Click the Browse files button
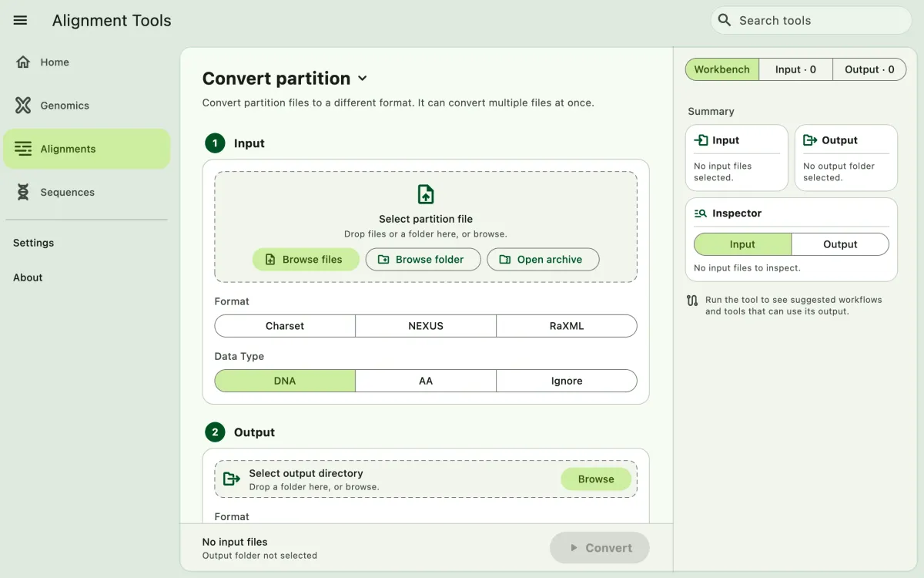This screenshot has width=924, height=578. [x=306, y=260]
